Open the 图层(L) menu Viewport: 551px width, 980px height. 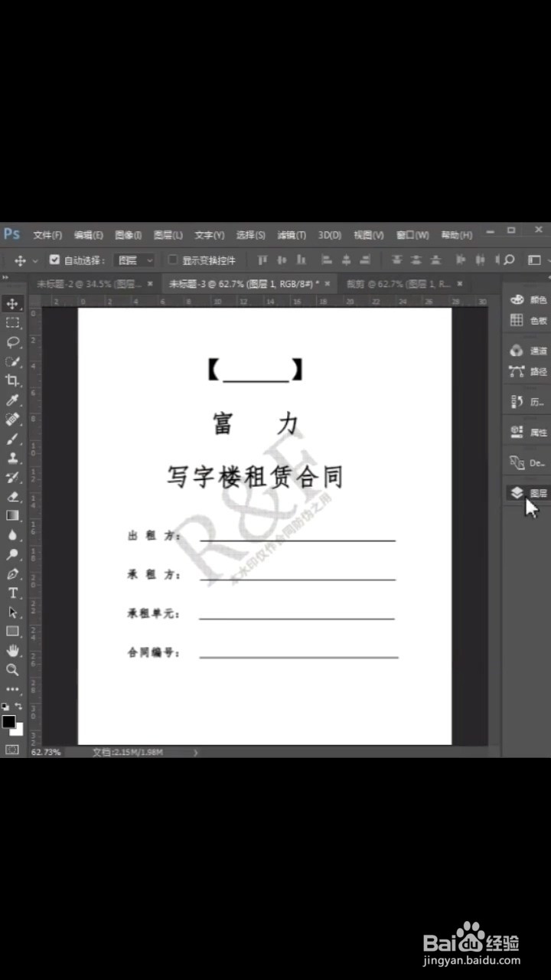coord(168,235)
